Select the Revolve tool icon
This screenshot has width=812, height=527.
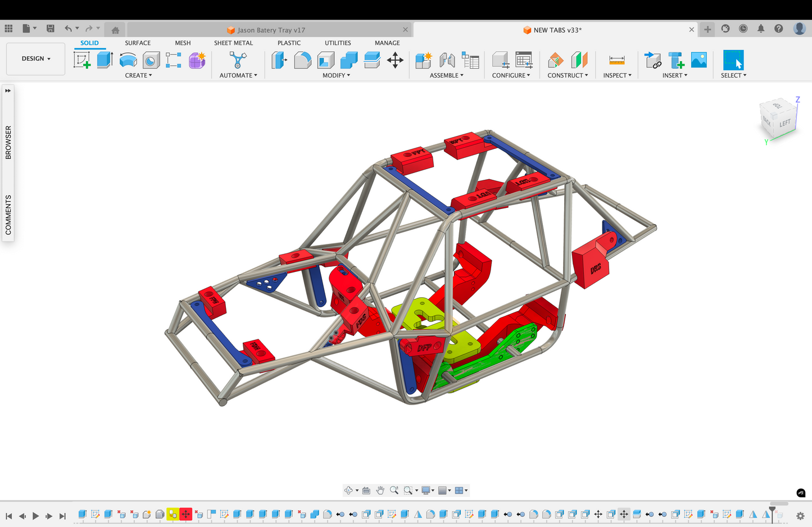pos(128,60)
